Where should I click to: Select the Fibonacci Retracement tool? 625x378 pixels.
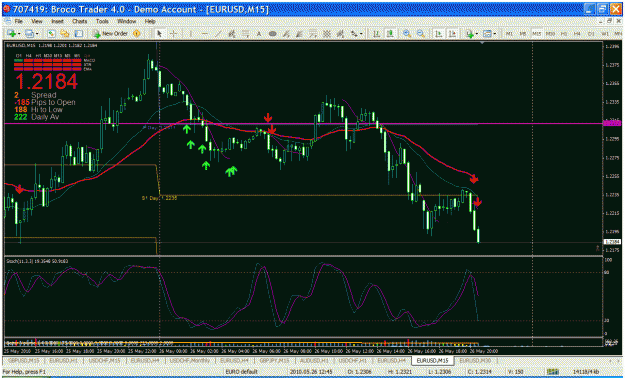246,34
